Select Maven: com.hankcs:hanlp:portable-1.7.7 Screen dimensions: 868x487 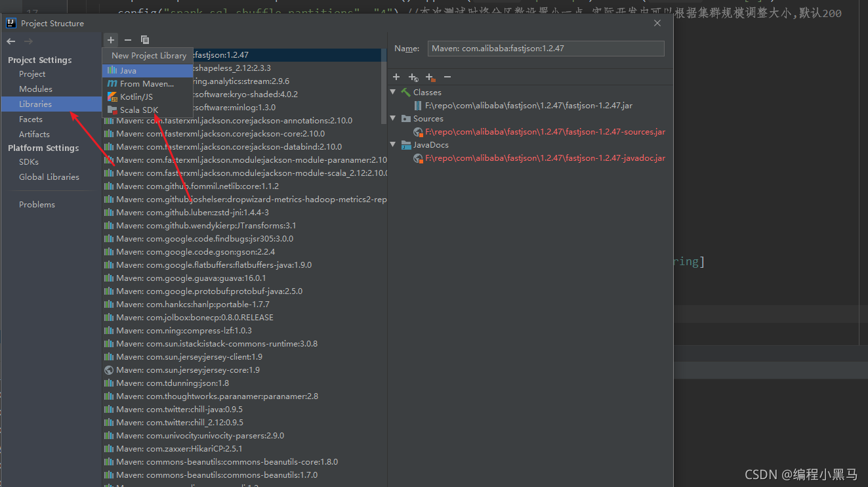[193, 304]
